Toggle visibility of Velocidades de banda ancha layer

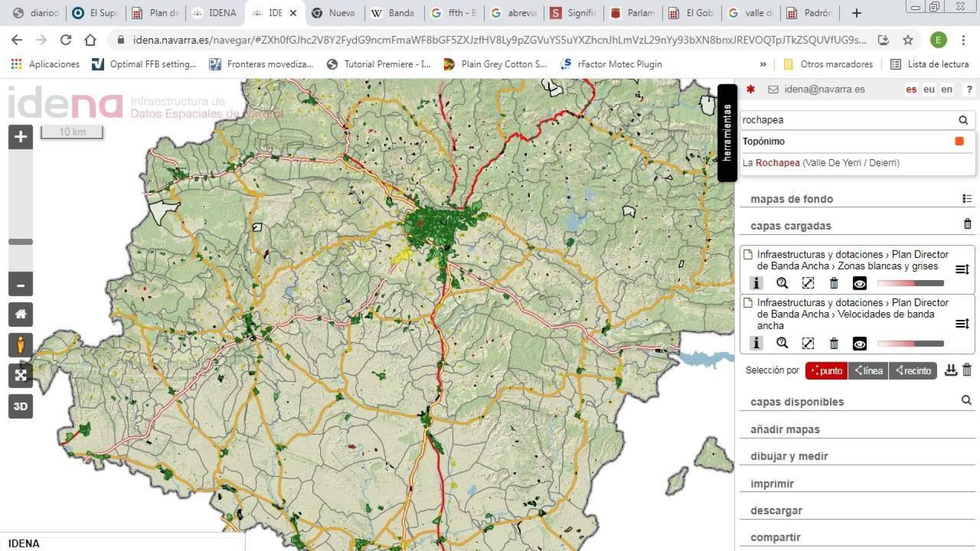(860, 343)
